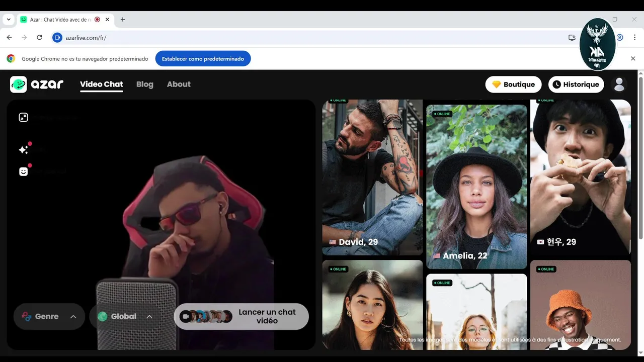The image size is (644, 362).
Task: Open the smiley face filter icon
Action: tap(24, 171)
